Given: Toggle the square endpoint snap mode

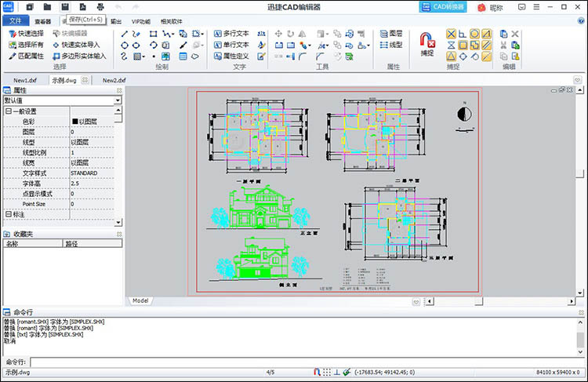Looking at the screenshot, I should pyautogui.click(x=463, y=45).
